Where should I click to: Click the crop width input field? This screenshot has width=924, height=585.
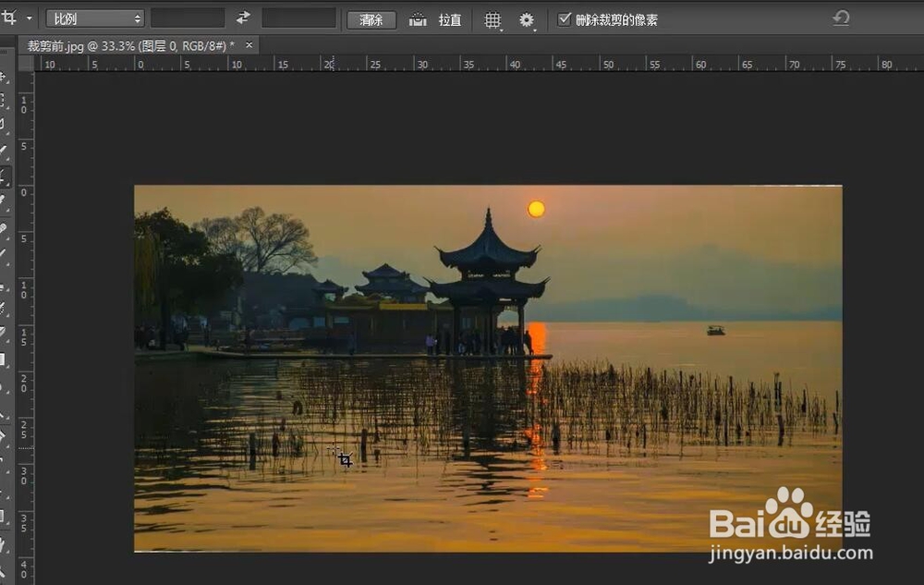click(x=188, y=18)
